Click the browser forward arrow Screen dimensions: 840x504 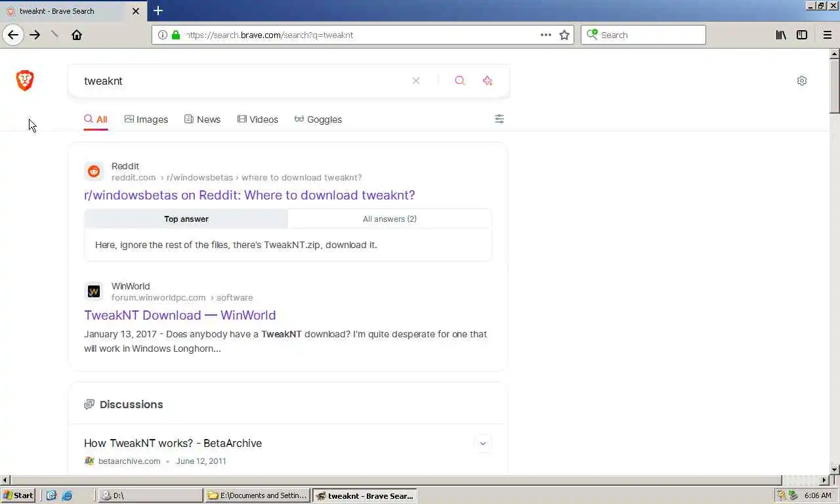35,35
